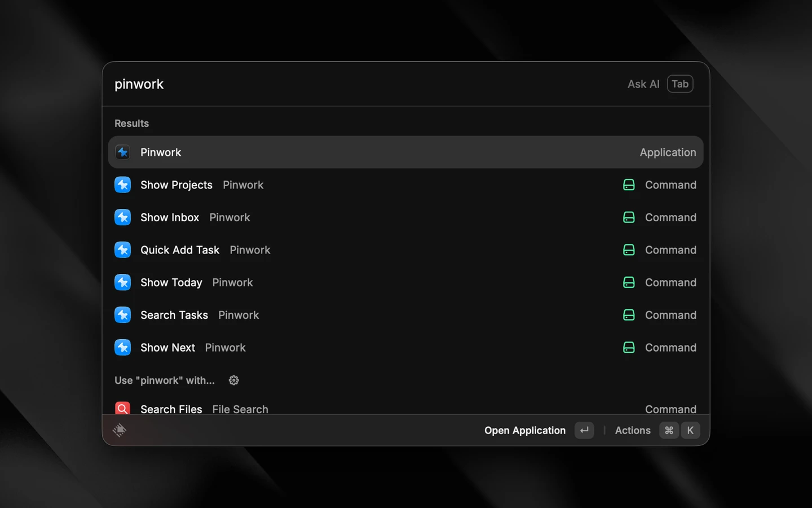Click the icon beside Show Inbox
Image resolution: width=812 pixels, height=508 pixels.
122,217
